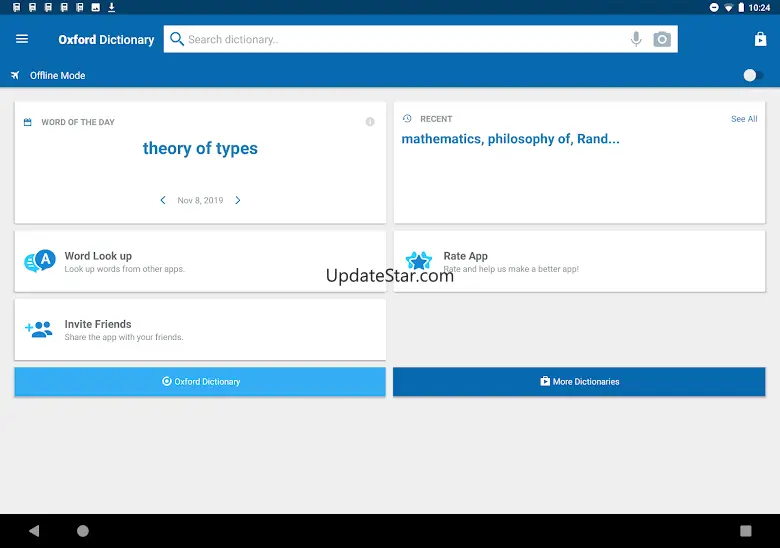The width and height of the screenshot is (780, 548).
Task: Tap the image notification icon in status bar
Action: 96,7
